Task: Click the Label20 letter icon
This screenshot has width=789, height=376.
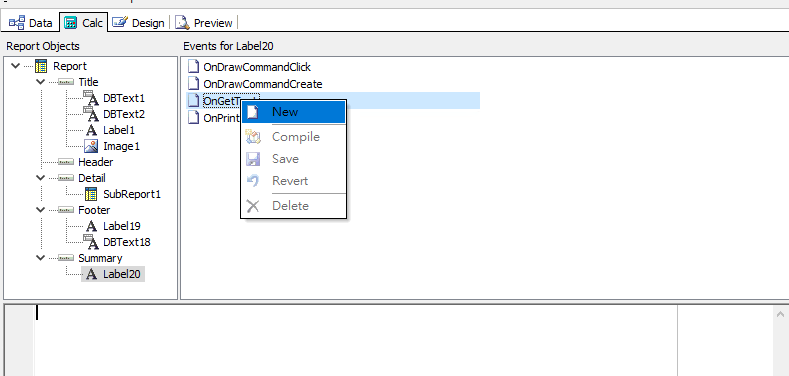Action: point(91,274)
